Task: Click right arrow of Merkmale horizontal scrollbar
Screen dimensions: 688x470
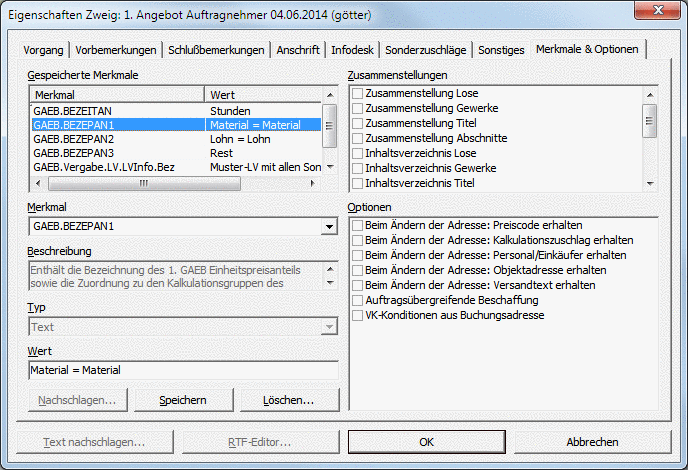Action: (x=312, y=183)
